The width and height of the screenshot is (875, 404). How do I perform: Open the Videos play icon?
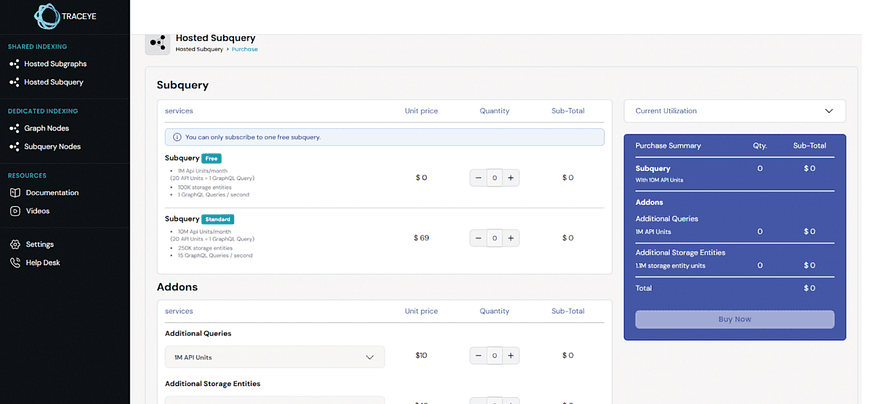[15, 211]
